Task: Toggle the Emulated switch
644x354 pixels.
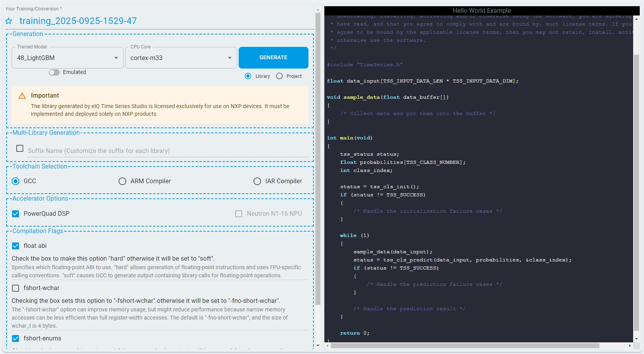Action: [54, 72]
